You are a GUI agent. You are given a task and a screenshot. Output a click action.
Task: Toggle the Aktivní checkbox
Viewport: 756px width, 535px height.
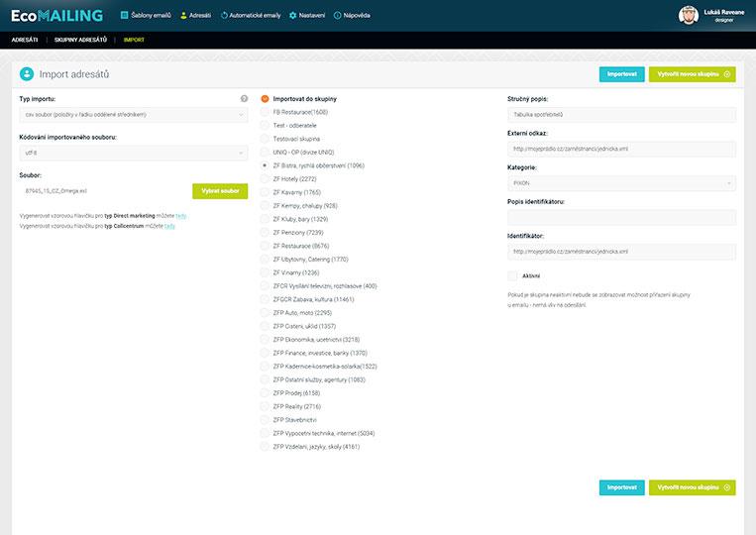coord(512,275)
